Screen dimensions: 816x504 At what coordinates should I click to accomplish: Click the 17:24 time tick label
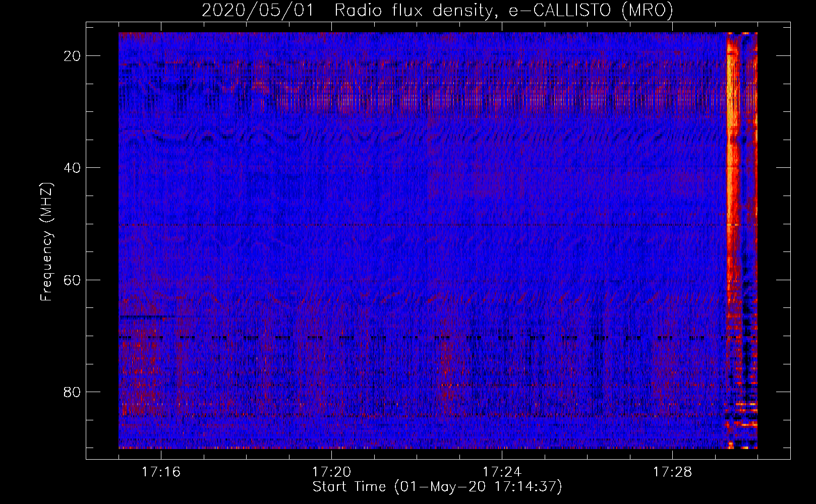502,472
